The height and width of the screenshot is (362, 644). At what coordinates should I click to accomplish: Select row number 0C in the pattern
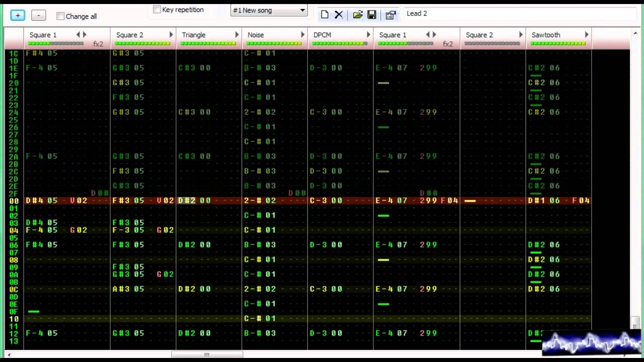14,289
